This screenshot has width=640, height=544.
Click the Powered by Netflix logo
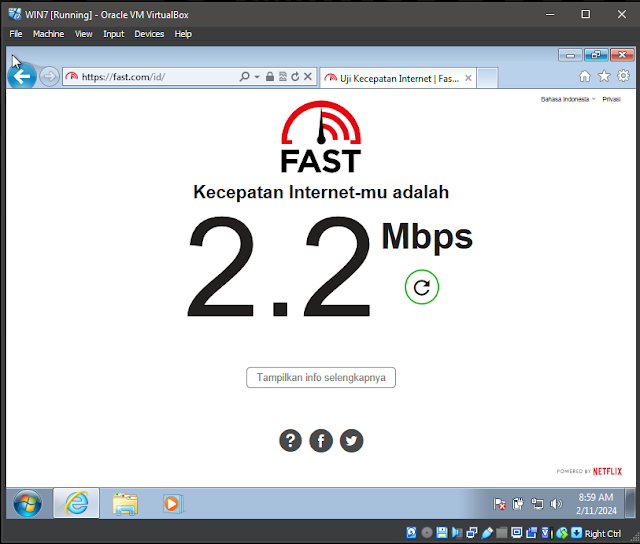click(x=589, y=471)
